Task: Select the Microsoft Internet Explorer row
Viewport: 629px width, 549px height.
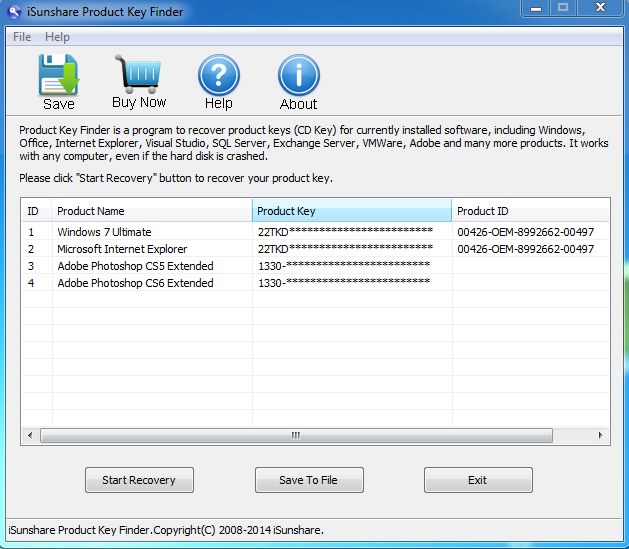Action: click(316, 249)
